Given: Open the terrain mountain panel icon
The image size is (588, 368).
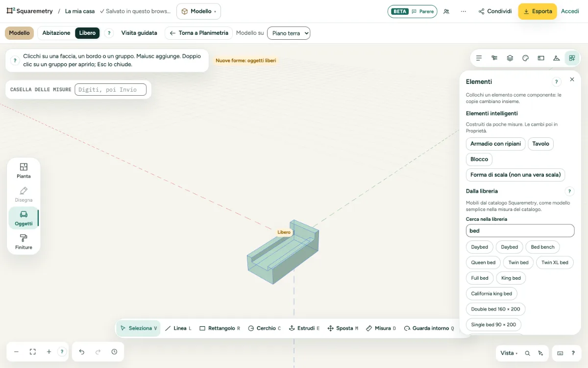Looking at the screenshot, I should (556, 58).
